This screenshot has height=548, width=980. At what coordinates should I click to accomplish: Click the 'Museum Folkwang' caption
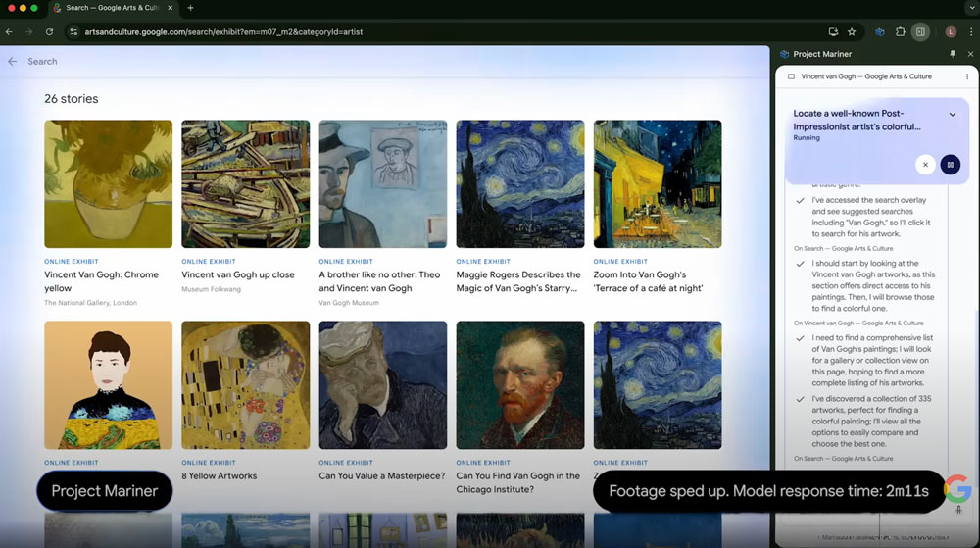tap(211, 289)
